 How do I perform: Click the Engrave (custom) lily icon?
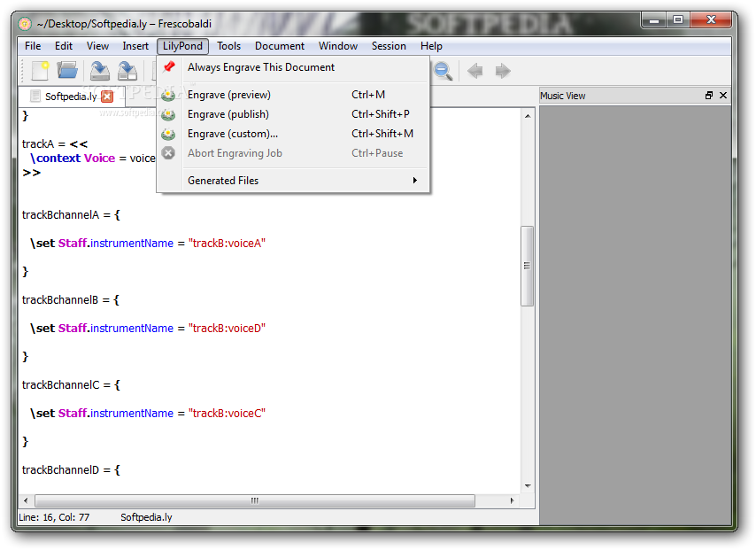[x=168, y=134]
